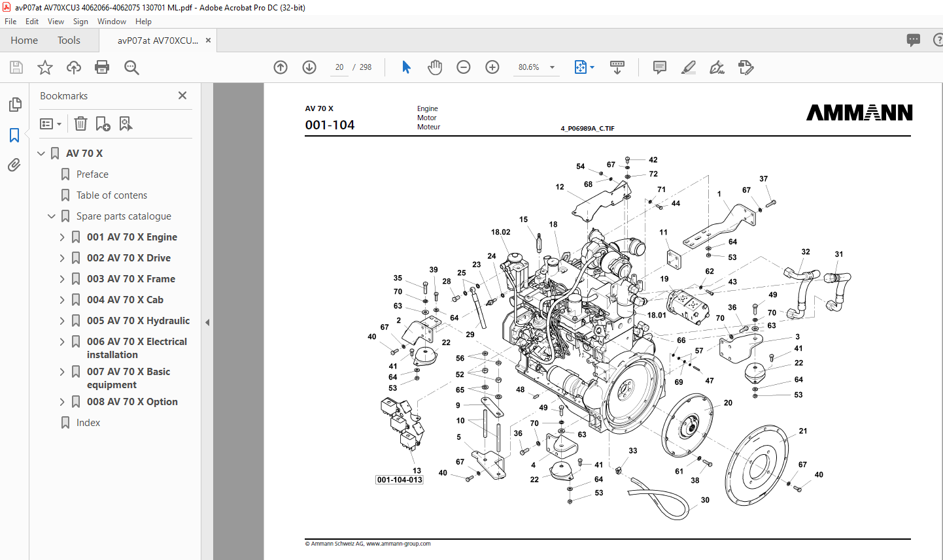Expand the 004 AV 70 X Cab bookmark
This screenshot has height=560, width=943.
tap(62, 300)
